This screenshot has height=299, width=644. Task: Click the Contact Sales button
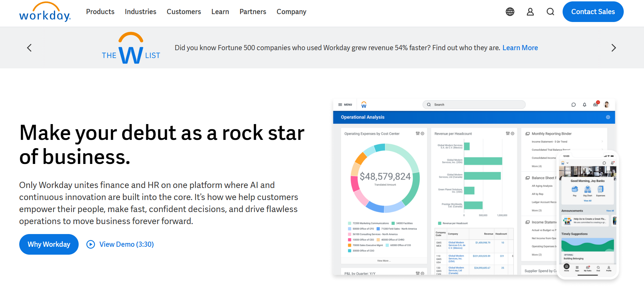point(593,12)
